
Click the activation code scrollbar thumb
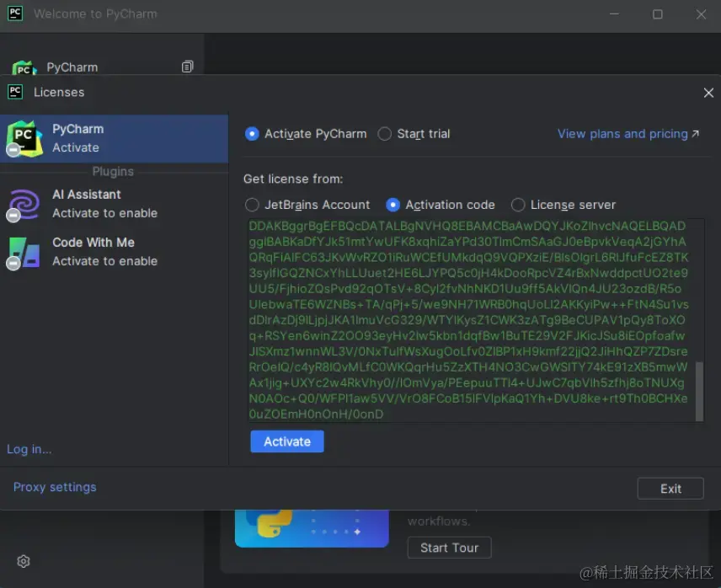pyautogui.click(x=699, y=391)
